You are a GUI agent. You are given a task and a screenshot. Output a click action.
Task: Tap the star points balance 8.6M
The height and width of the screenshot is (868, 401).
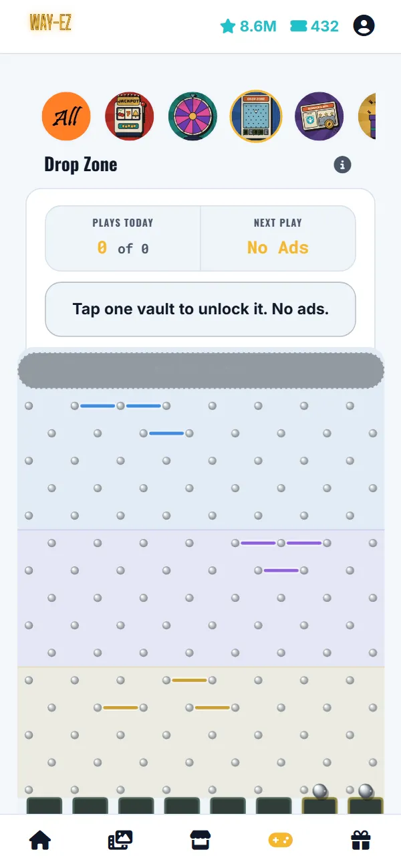point(248,26)
